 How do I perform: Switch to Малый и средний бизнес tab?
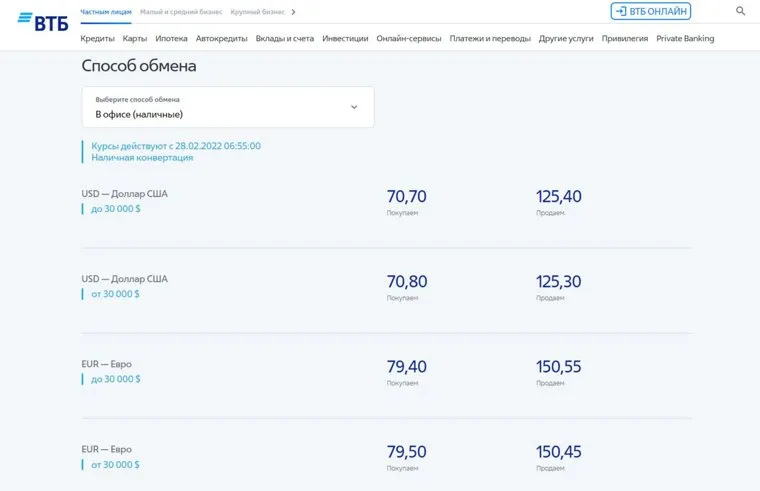[182, 12]
